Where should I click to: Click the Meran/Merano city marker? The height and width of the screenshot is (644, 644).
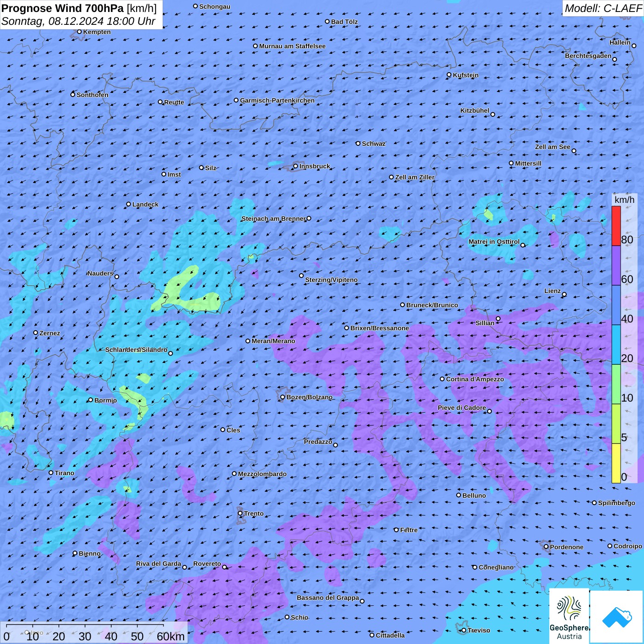(x=248, y=341)
